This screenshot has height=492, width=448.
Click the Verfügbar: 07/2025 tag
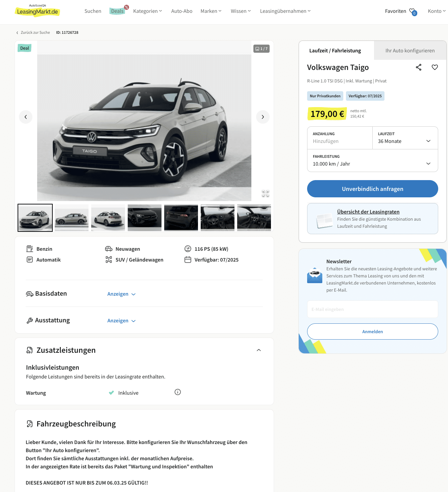365,96
